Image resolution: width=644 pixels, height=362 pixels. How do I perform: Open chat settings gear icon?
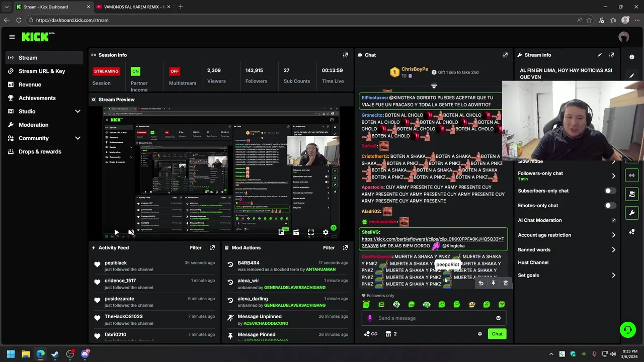pos(479,334)
